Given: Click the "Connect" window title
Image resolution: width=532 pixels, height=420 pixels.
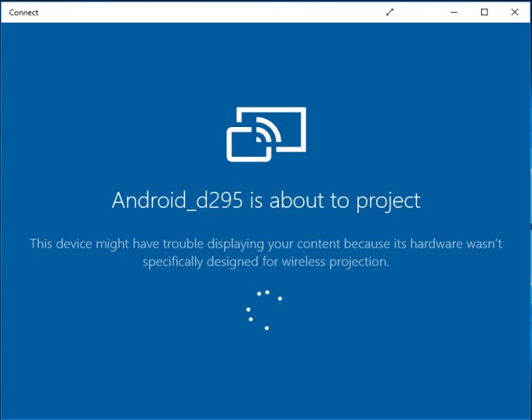Looking at the screenshot, I should pyautogui.click(x=23, y=13).
